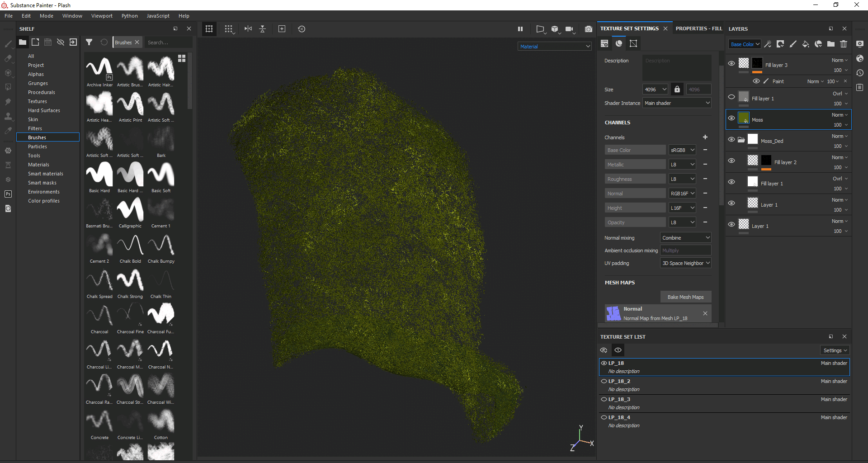The image size is (868, 463).
Task: Add a folder group in Layers panel
Action: click(831, 44)
